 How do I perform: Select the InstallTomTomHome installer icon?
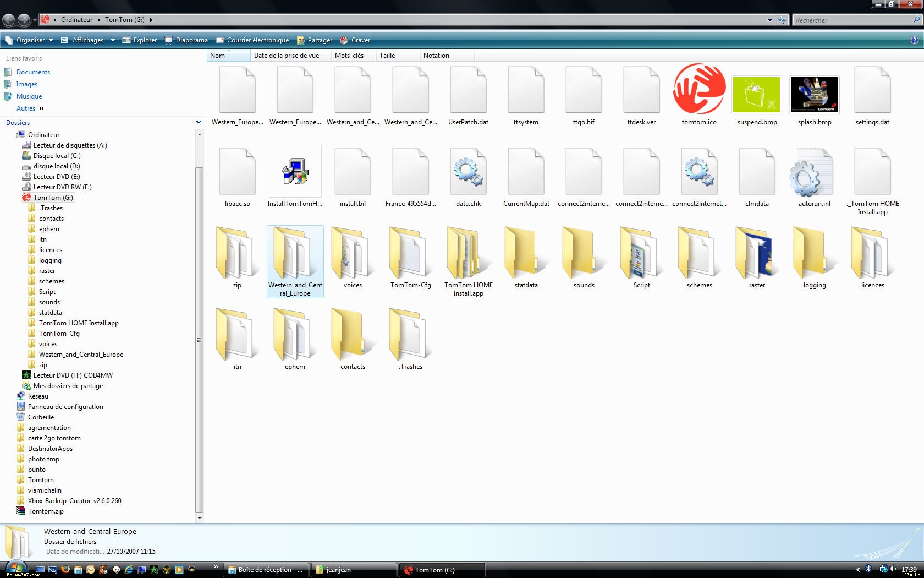point(295,172)
